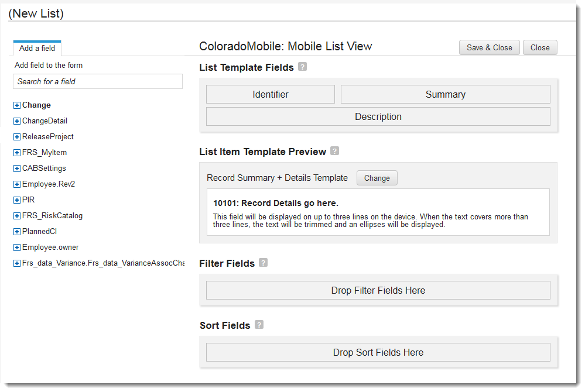Viewport: 585px width, 392px height.
Task: Open the Filter Fields help icon
Action: point(264,263)
